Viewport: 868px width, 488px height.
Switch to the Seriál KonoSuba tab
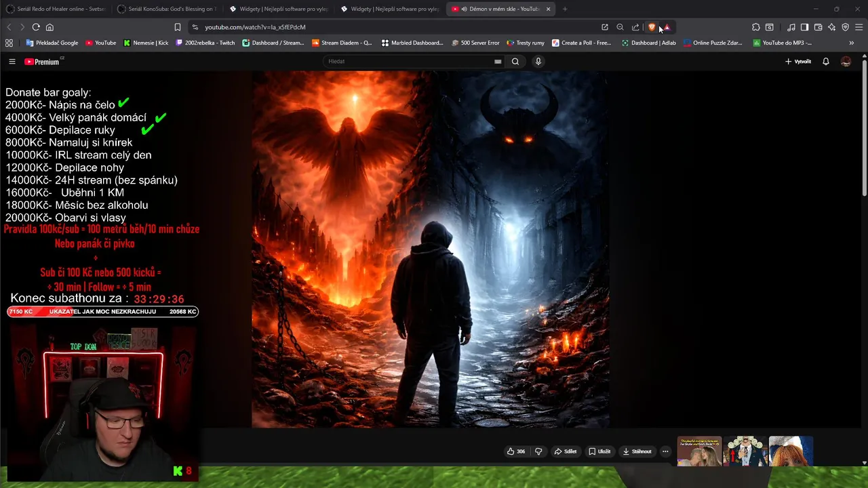(x=167, y=9)
